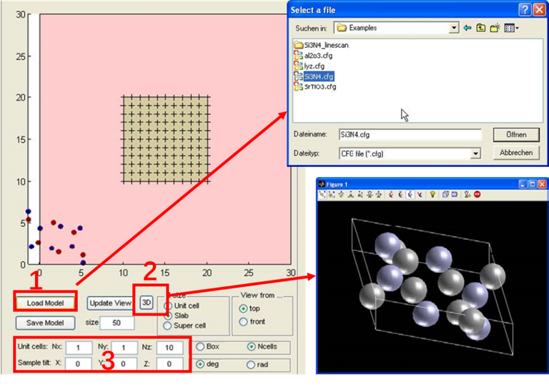Click the Dateiname input field
This screenshot has width=549, height=392.
tap(410, 135)
